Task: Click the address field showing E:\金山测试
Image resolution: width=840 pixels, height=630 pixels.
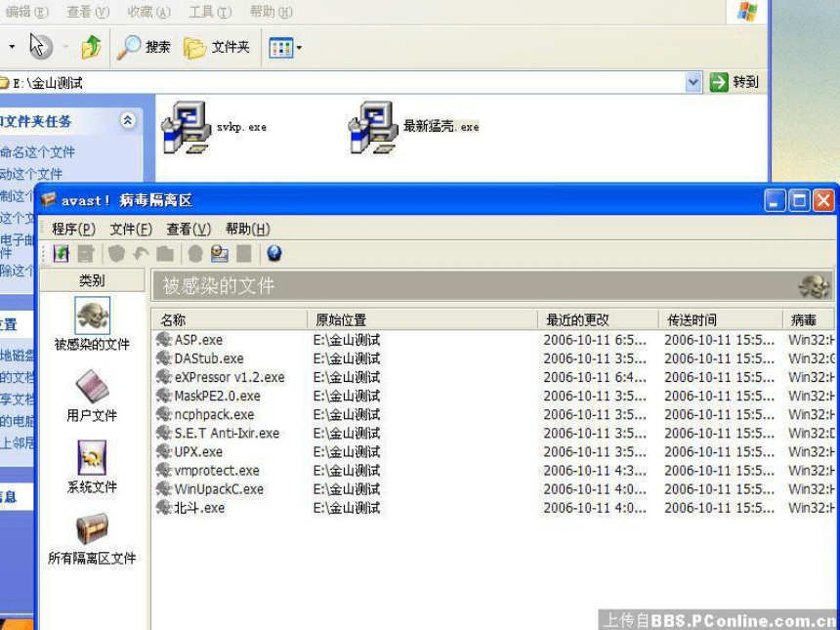Action: coord(343,82)
